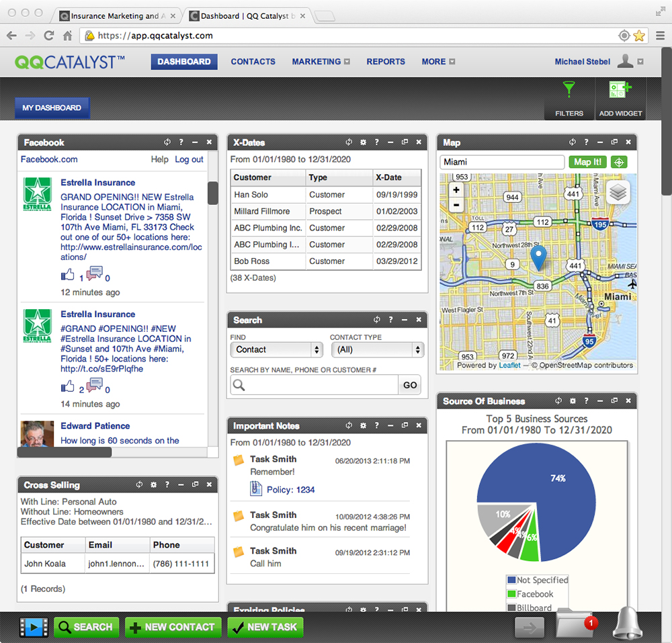Click the Han Solo customer row
This screenshot has height=643, width=672.
click(x=326, y=194)
